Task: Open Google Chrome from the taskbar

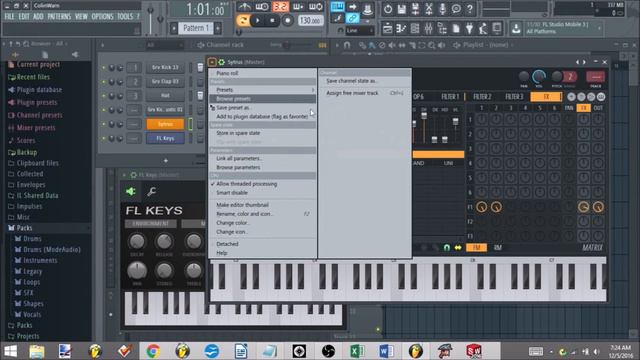Action: (153, 351)
